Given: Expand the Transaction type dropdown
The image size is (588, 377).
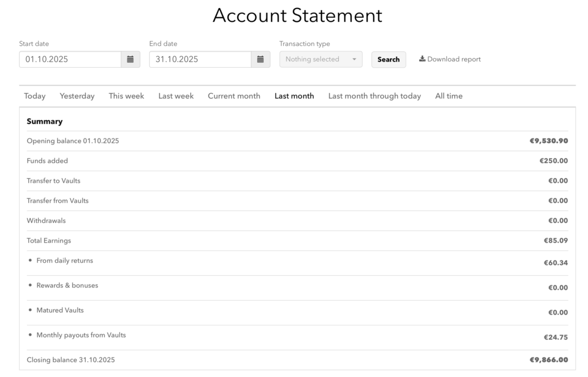Looking at the screenshot, I should pos(320,59).
